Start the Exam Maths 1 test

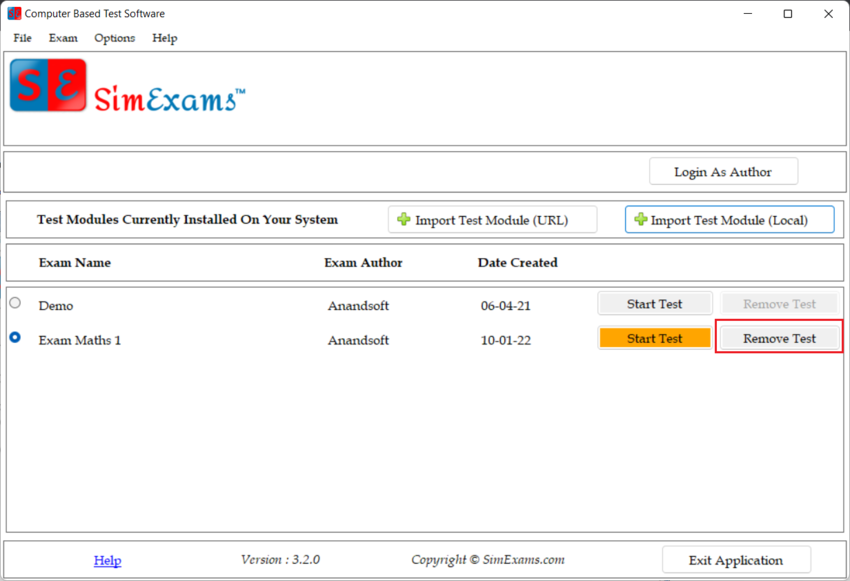tap(655, 338)
